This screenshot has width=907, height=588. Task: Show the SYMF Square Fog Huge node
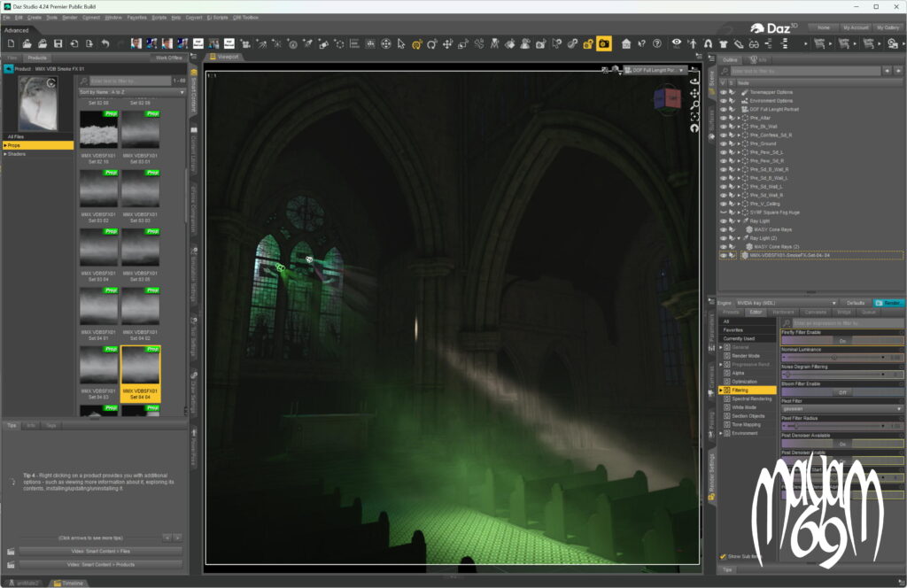click(723, 213)
